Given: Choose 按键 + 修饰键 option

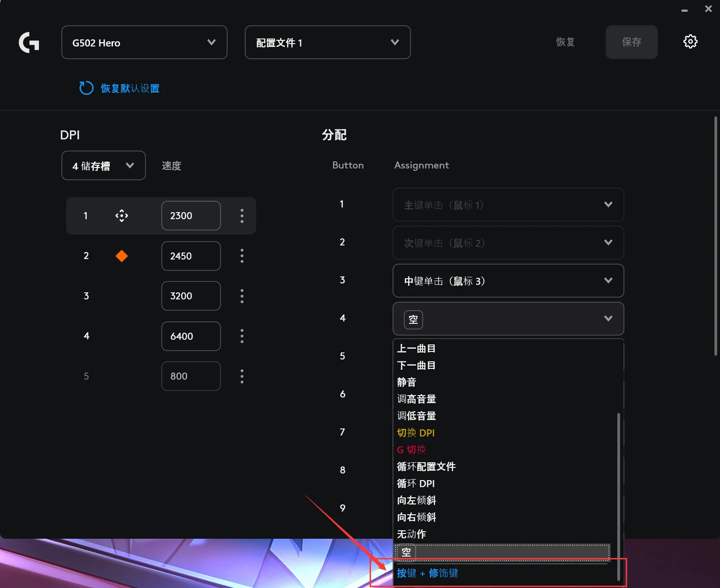Looking at the screenshot, I should pyautogui.click(x=427, y=573).
